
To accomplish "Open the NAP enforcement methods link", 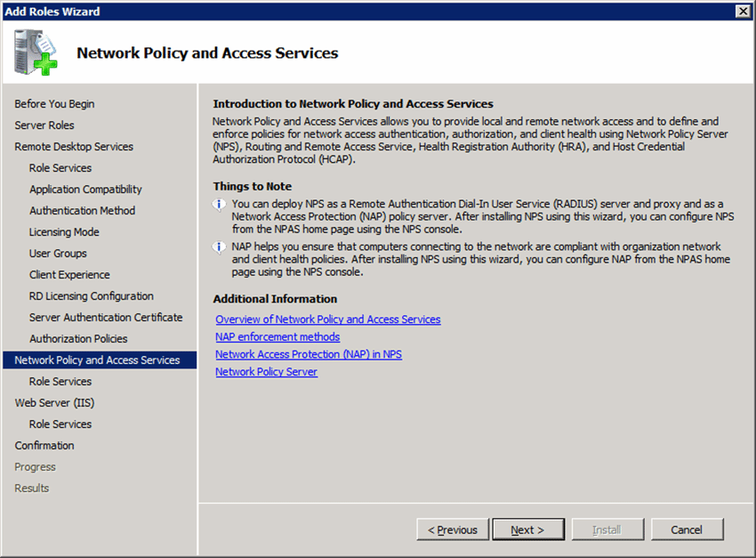I will [277, 336].
